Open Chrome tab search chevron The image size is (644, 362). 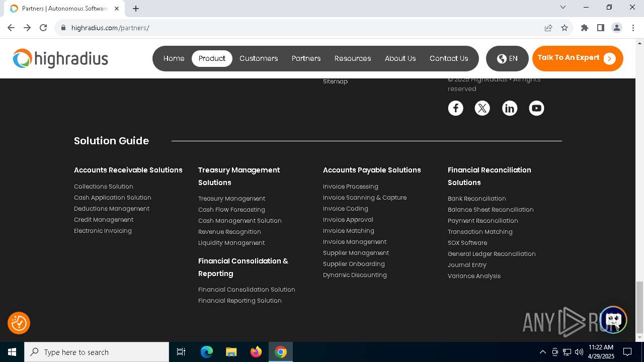click(x=563, y=7)
